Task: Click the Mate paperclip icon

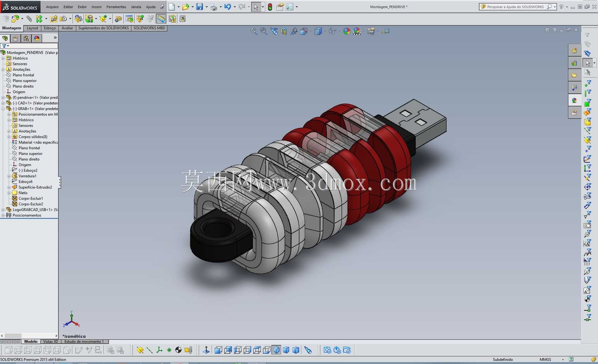Action: pyautogui.click(x=29, y=19)
